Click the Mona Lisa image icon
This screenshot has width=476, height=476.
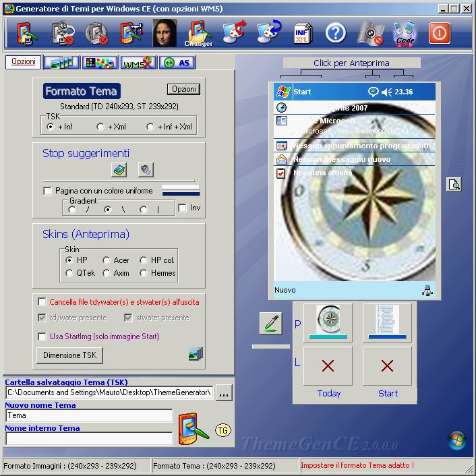click(x=164, y=33)
